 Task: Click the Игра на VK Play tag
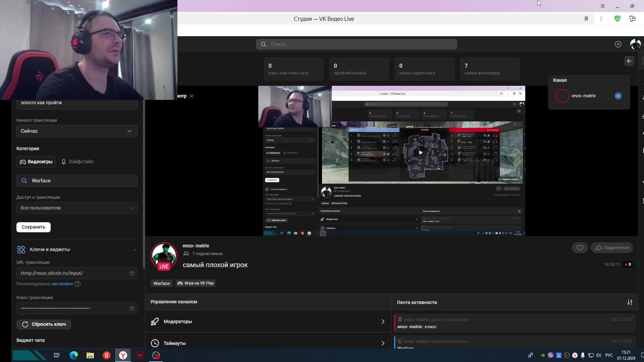(196, 284)
